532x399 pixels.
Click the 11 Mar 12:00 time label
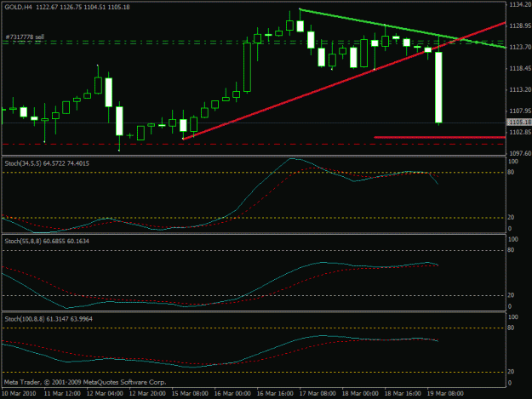62,394
